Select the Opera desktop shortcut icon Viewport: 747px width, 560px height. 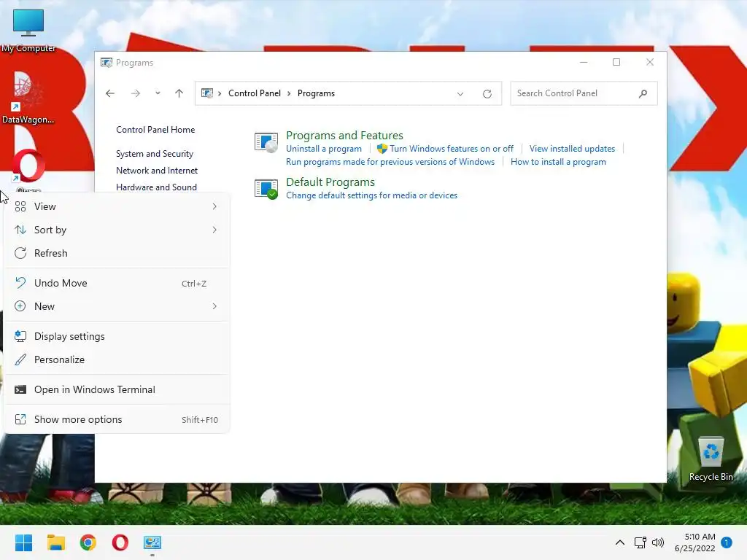point(28,166)
